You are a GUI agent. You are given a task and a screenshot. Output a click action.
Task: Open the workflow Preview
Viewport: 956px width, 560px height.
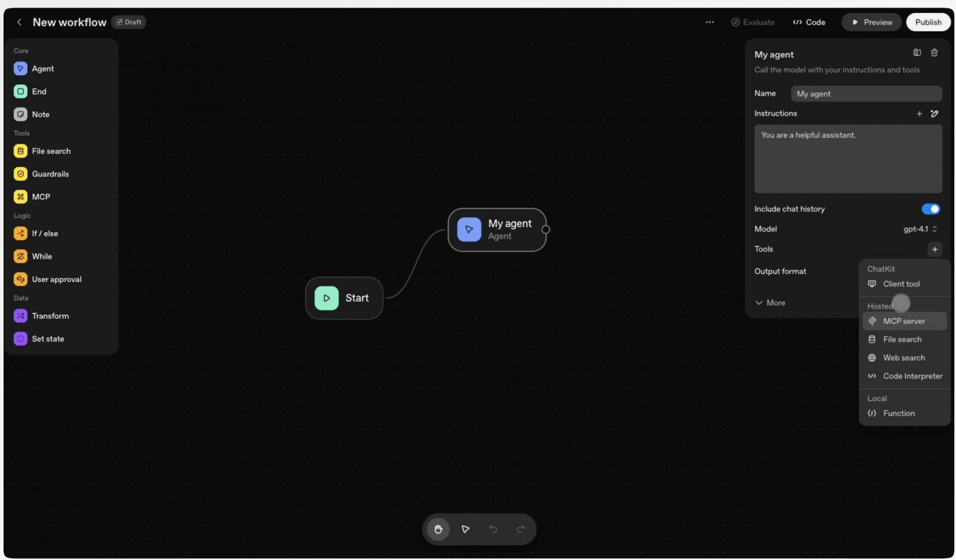click(x=871, y=22)
